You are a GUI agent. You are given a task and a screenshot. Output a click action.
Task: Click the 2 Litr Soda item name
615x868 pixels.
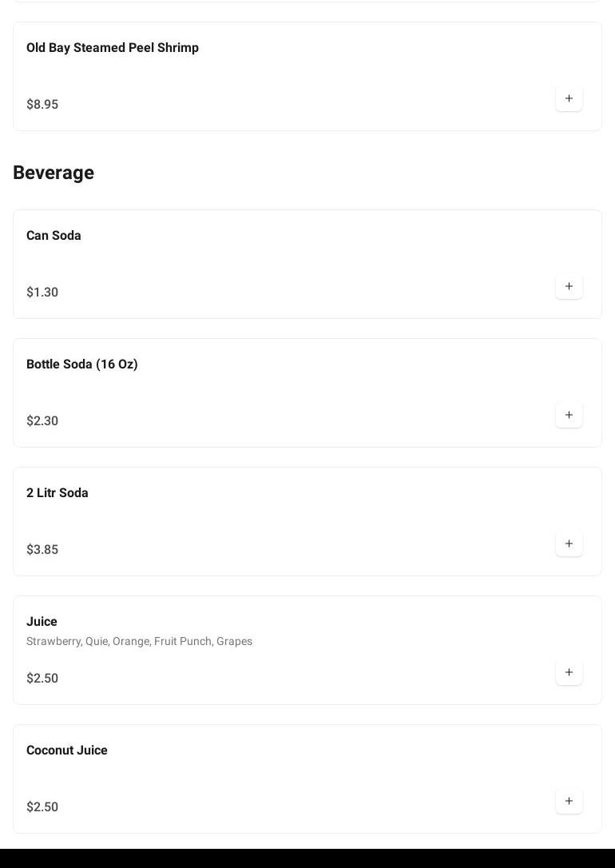point(58,493)
